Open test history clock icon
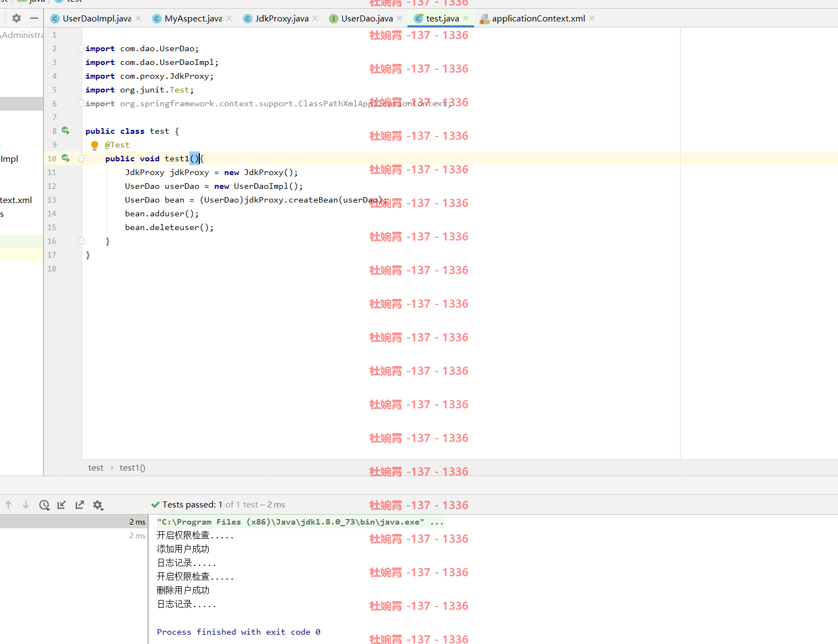This screenshot has width=838, height=644. coord(44,505)
